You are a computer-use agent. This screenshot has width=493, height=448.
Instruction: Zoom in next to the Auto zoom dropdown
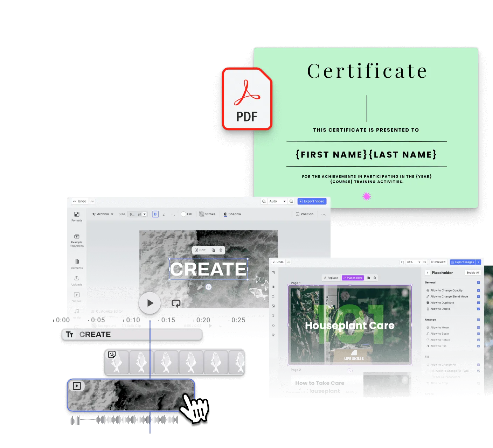(291, 201)
